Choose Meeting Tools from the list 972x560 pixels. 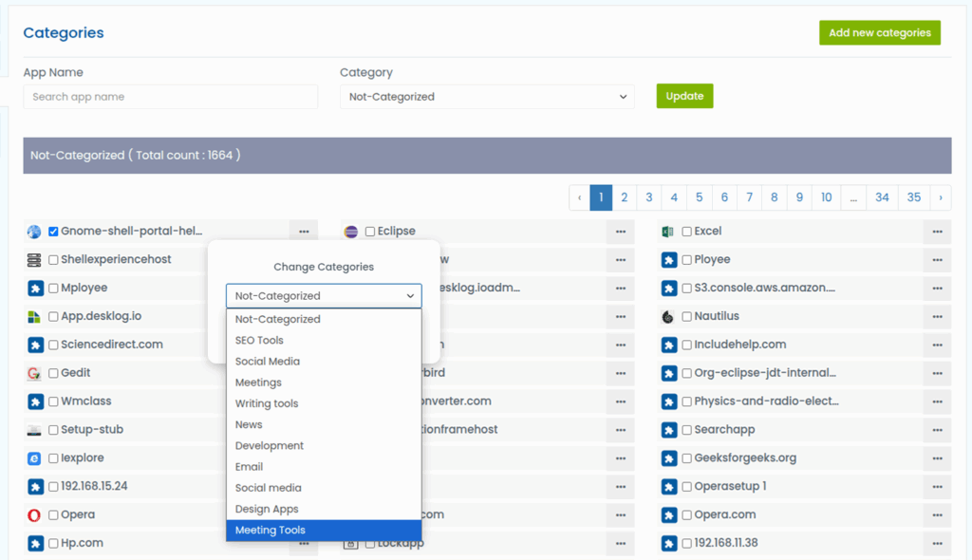click(x=324, y=531)
